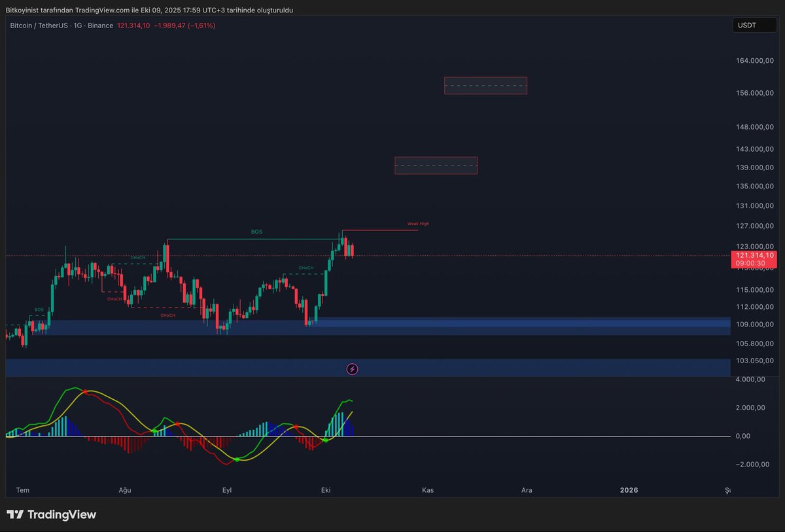The width and height of the screenshot is (785, 532).
Task: Toggle the lower red resistance zone box
Action: click(x=436, y=166)
